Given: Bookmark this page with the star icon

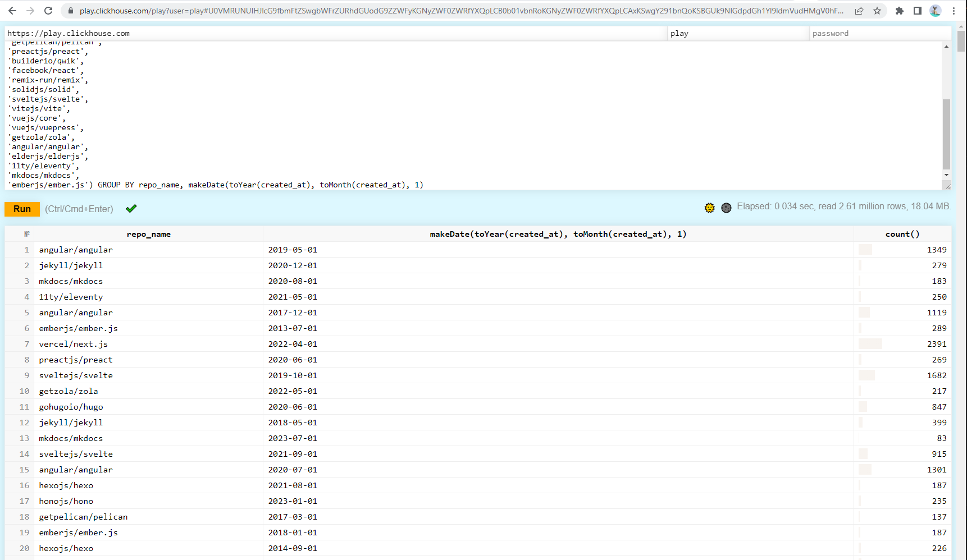Looking at the screenshot, I should point(877,11).
